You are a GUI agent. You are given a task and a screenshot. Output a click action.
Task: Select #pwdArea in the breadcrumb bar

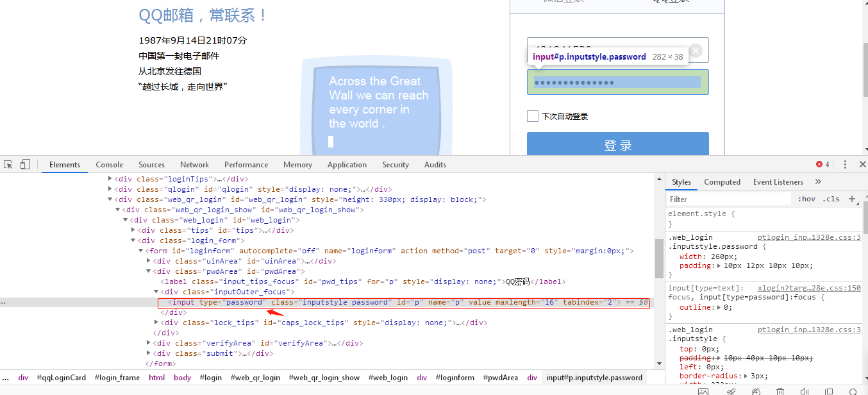pos(501,378)
